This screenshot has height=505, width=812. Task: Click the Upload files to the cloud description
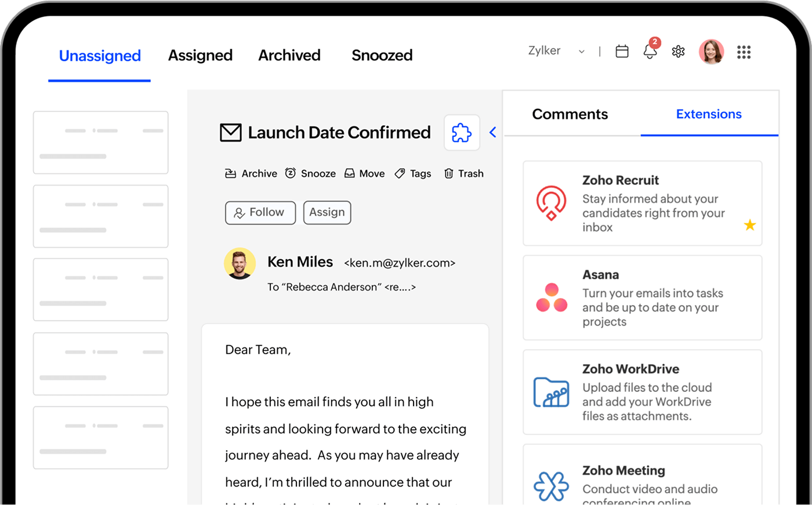pos(647,402)
